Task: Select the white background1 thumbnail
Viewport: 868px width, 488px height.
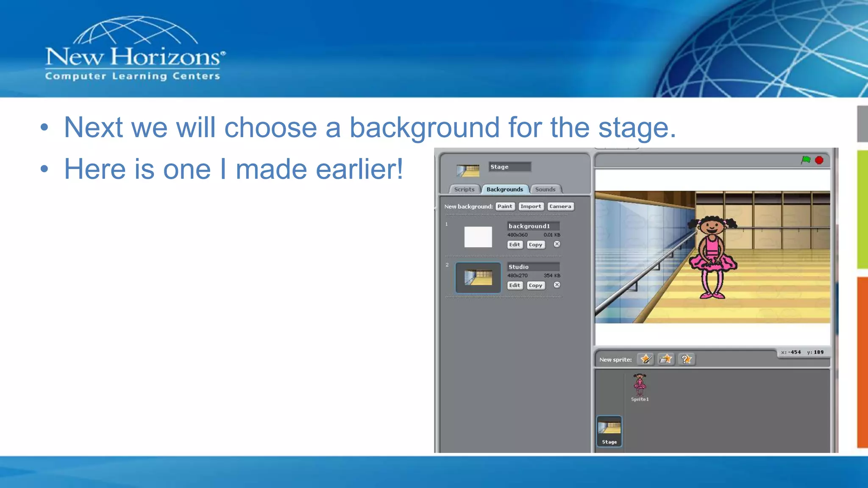Action: (x=478, y=237)
